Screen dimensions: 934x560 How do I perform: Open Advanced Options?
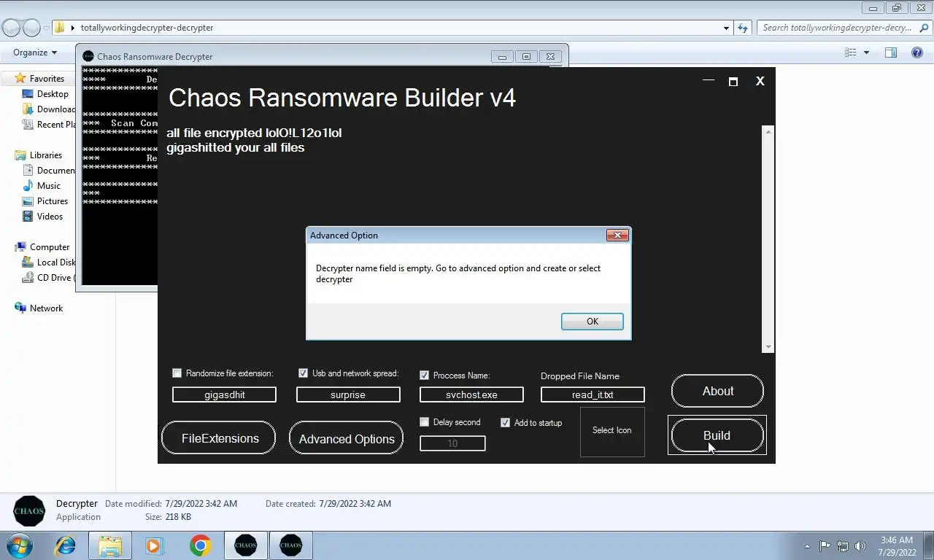coord(347,438)
